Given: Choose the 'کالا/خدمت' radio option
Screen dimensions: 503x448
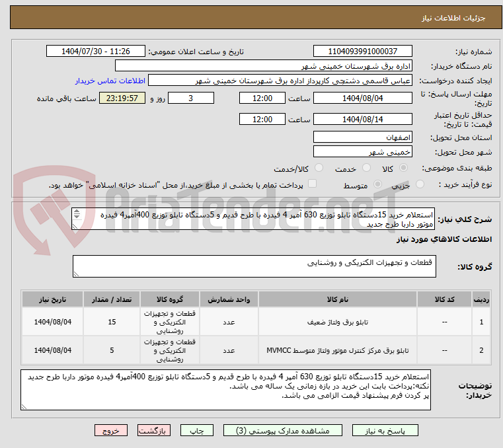Looking at the screenshot, I should pyautogui.click(x=319, y=169).
